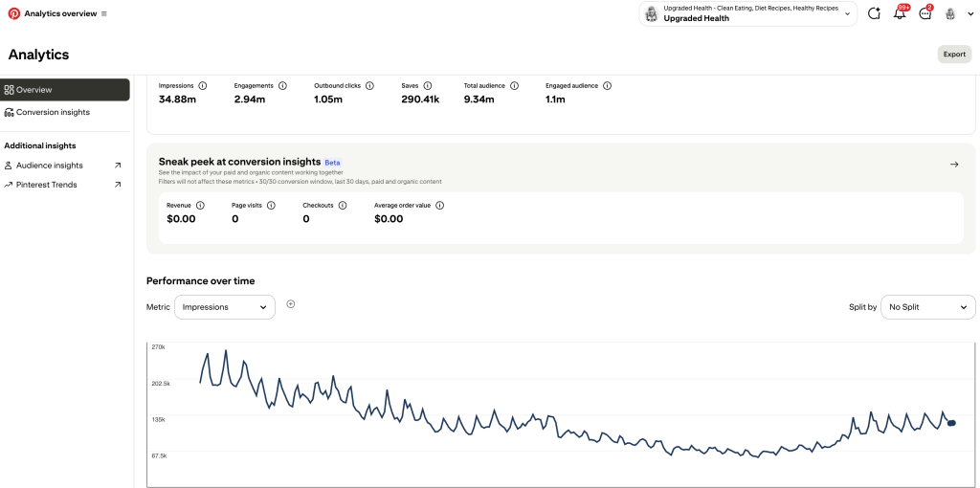Click the 34.88m impressions value
This screenshot has width=980, height=488.
177,99
